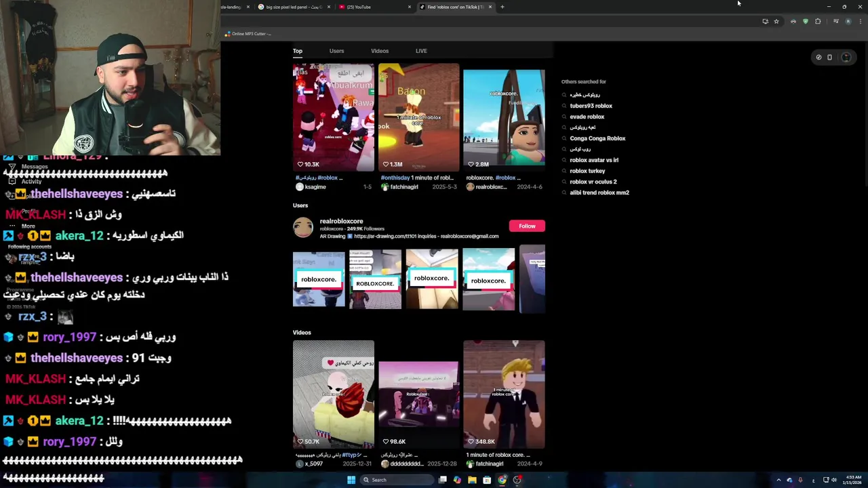Follow the realrobloxcore account
868x488 pixels.
click(x=527, y=226)
